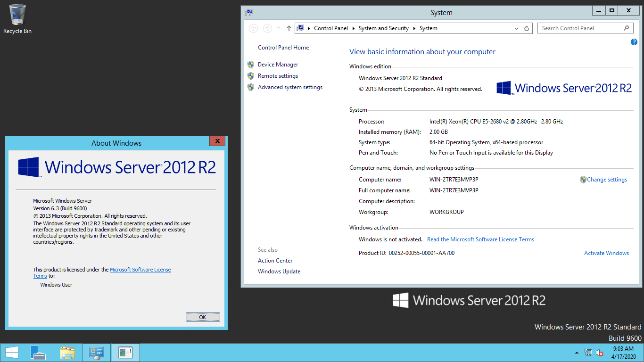
Task: Click the shield icon beside Remote settings
Action: 251,76
